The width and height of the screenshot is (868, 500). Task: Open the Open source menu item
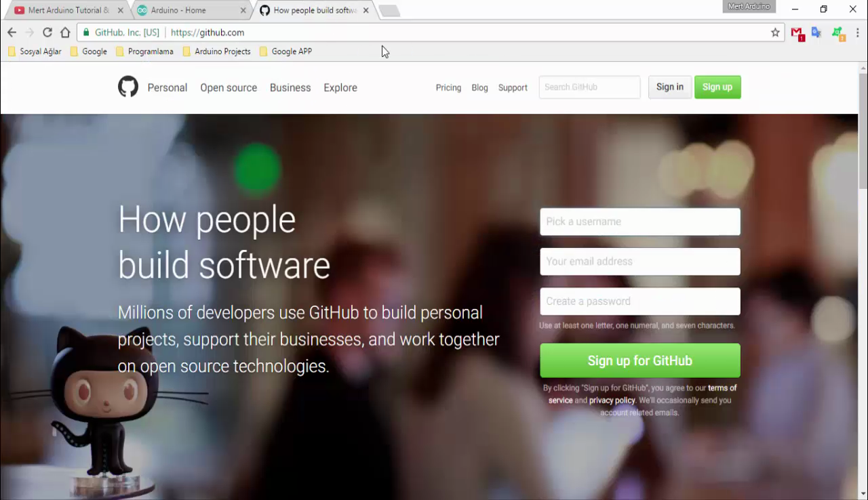(229, 87)
